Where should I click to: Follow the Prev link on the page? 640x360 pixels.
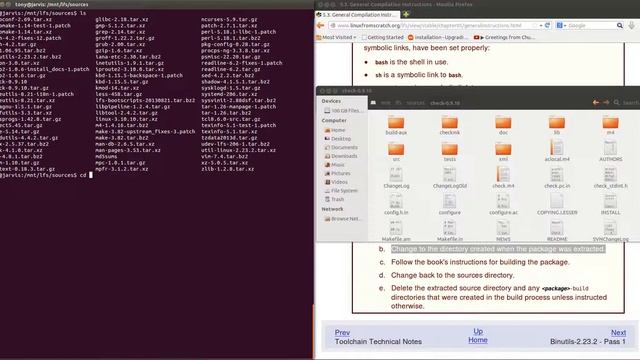point(342,333)
